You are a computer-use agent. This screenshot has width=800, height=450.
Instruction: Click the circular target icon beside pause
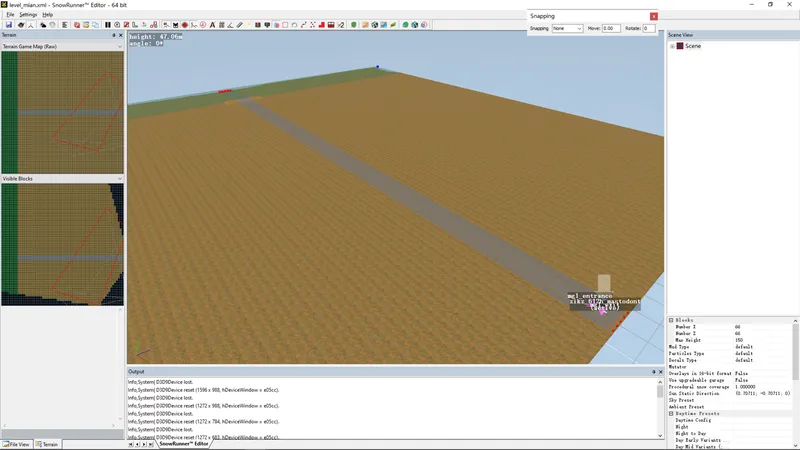coord(117,24)
